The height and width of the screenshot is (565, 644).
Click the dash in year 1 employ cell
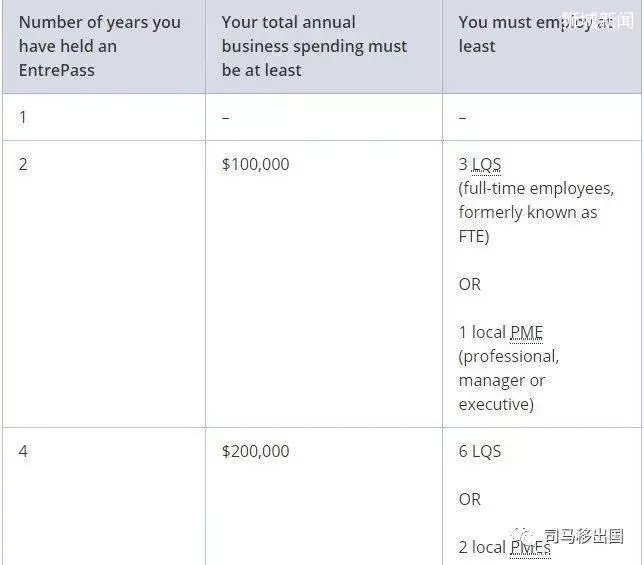coord(462,118)
